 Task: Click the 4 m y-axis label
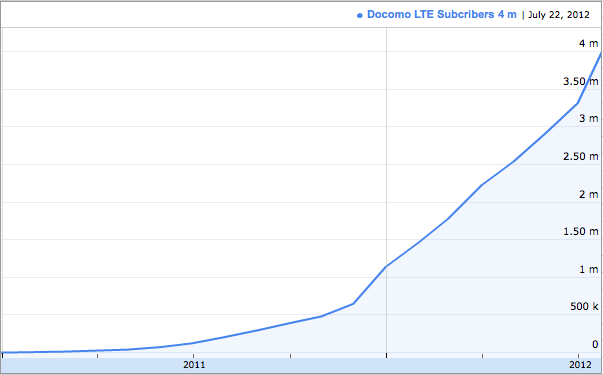[588, 43]
